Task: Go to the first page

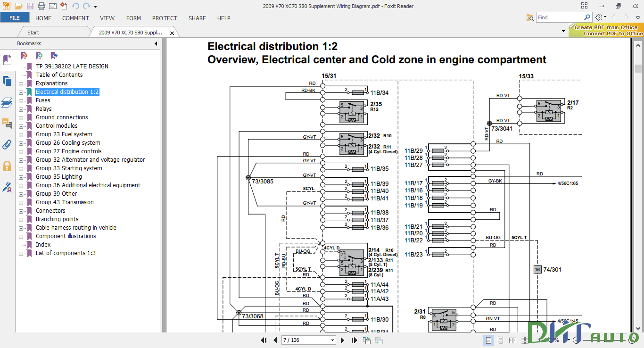Action: pos(264,340)
